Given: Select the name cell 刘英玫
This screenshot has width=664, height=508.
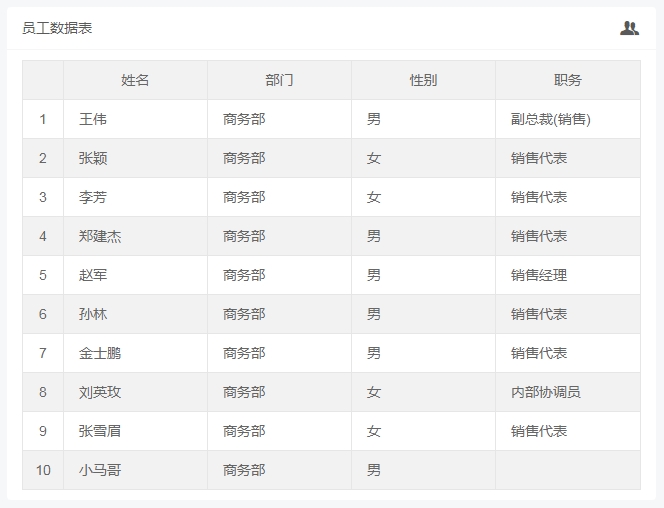Looking at the screenshot, I should coord(100,392).
